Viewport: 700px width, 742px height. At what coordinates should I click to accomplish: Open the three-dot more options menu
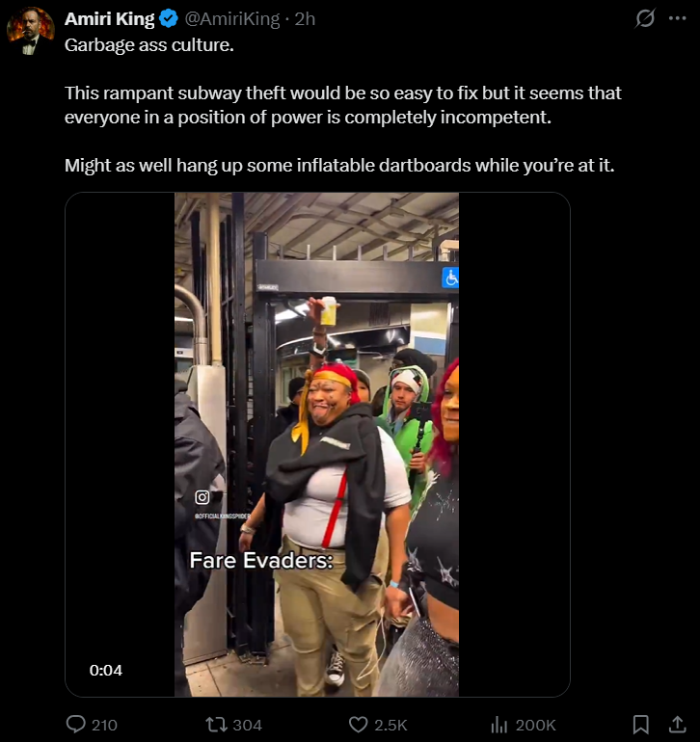[677, 18]
